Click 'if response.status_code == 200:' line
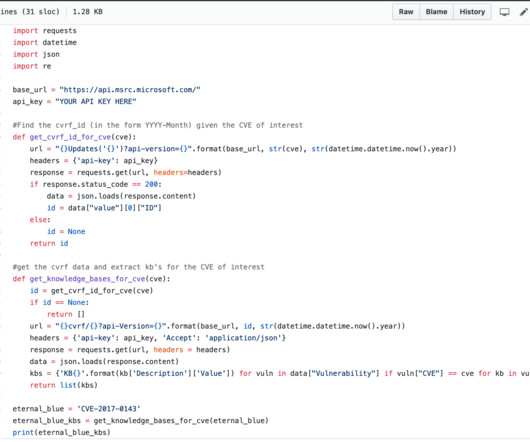 96,185
